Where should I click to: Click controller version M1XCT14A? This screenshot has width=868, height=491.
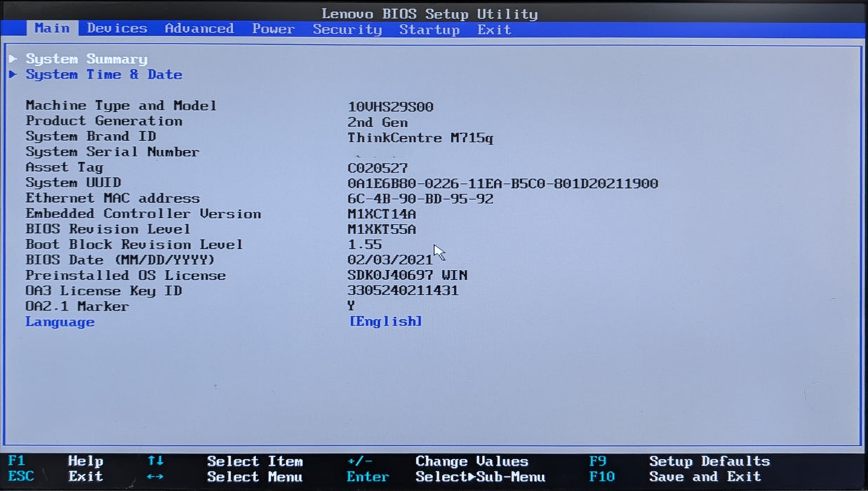[382, 215]
